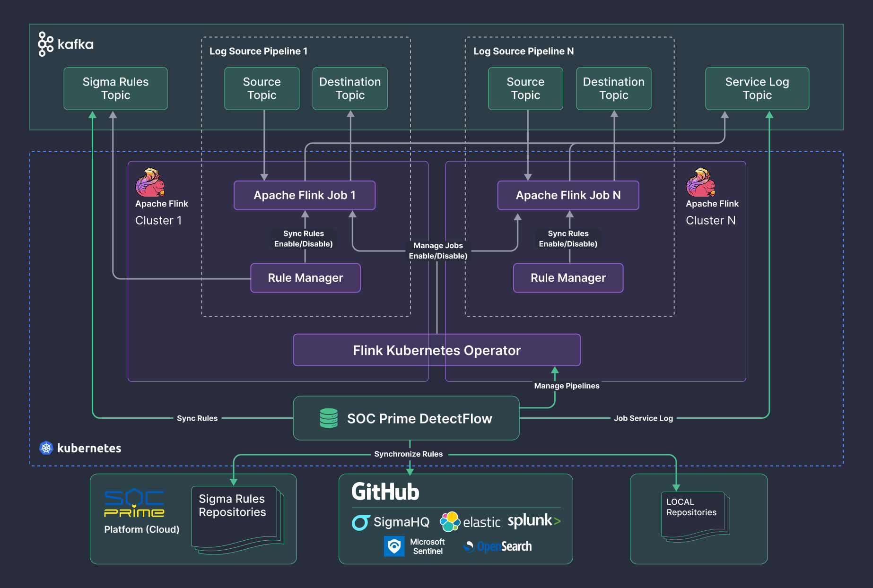Click the splunk logo
The width and height of the screenshot is (873, 588).
pyautogui.click(x=534, y=521)
